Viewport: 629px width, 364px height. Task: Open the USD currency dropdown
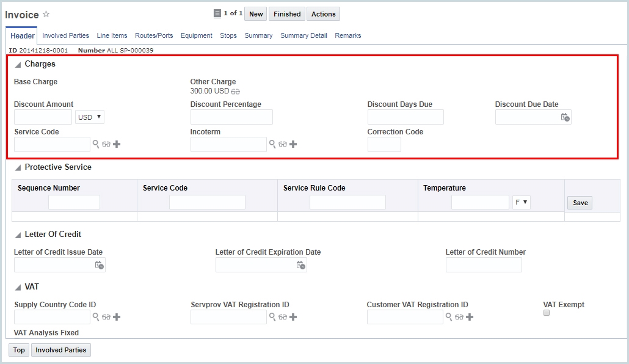tap(90, 117)
